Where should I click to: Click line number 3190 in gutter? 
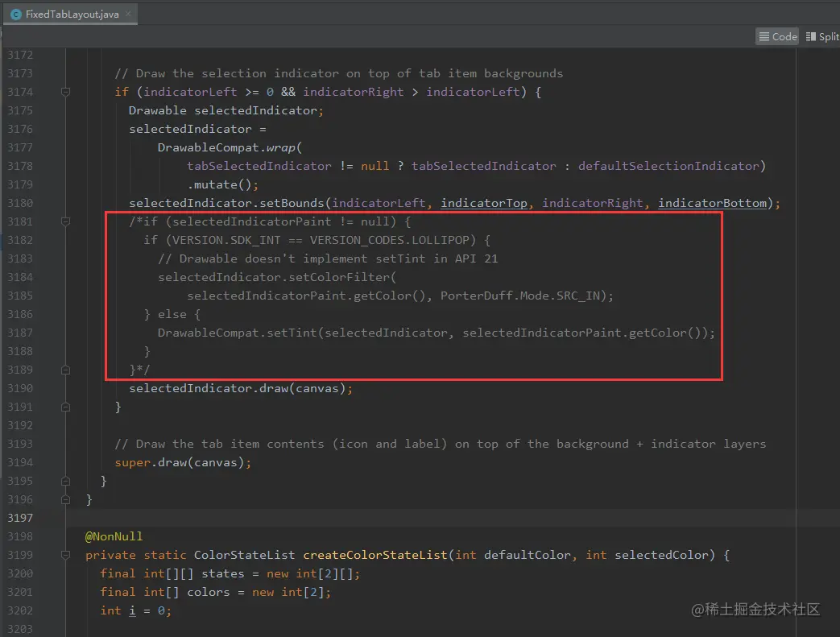20,388
